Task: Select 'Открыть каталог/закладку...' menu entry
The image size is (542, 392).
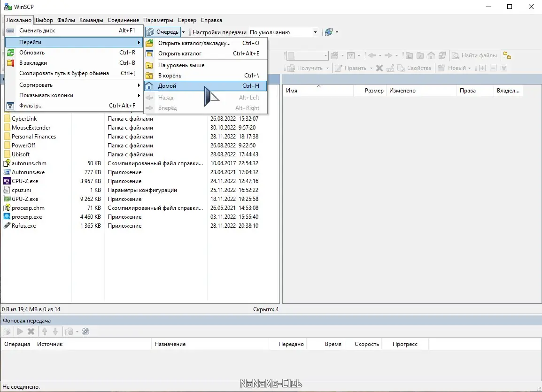Action: pyautogui.click(x=206, y=43)
